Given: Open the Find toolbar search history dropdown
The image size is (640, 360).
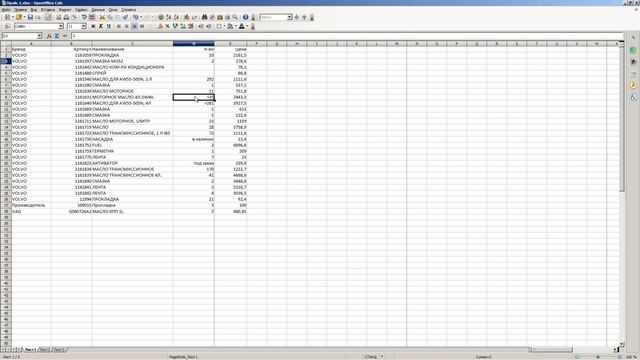Looking at the screenshot, I should [289, 17].
